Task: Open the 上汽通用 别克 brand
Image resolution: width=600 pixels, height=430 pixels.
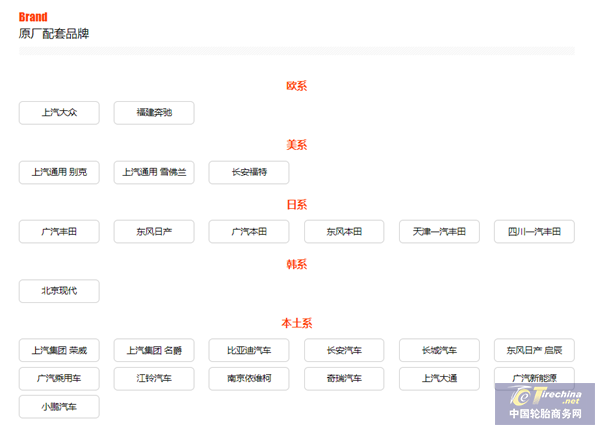Action: (59, 173)
